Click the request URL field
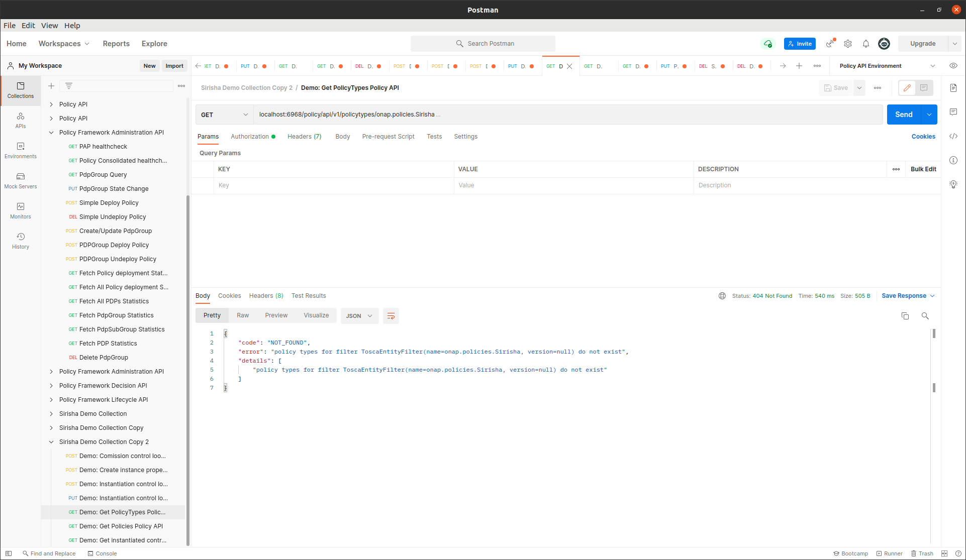Image resolution: width=966 pixels, height=560 pixels. tap(568, 115)
